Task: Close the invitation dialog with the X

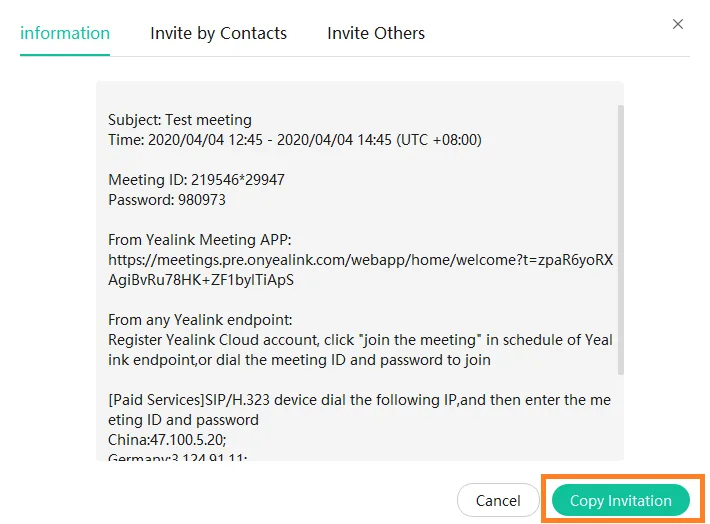Action: [x=678, y=24]
